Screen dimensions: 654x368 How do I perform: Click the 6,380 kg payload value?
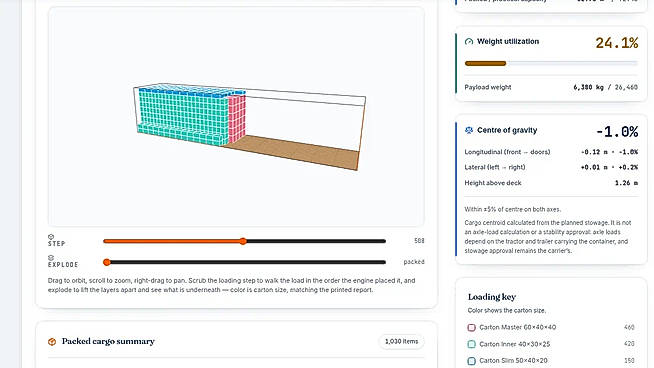[x=588, y=87]
